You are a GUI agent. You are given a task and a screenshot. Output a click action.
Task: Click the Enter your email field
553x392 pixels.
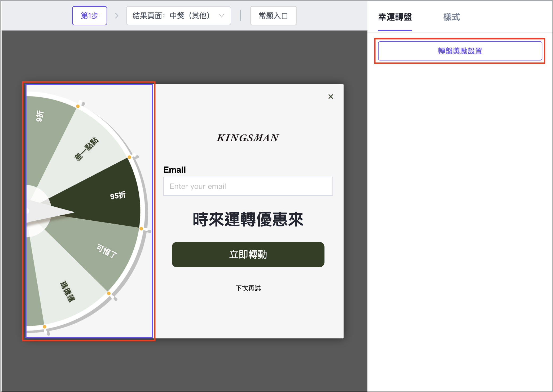248,186
